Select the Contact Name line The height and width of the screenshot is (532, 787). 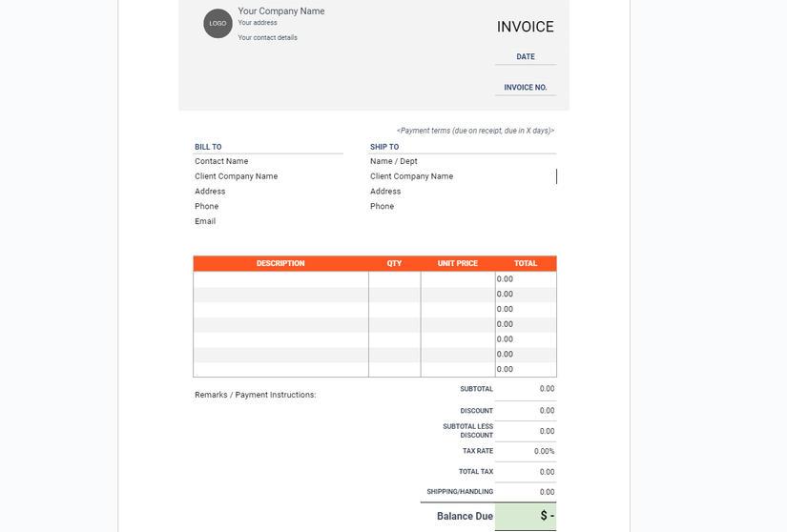[x=221, y=162]
